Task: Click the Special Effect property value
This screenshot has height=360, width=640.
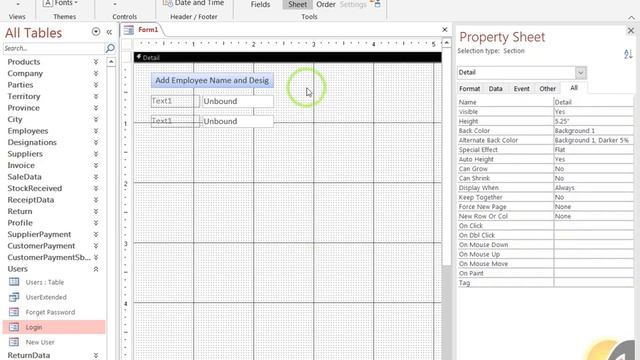Action: [x=593, y=150]
